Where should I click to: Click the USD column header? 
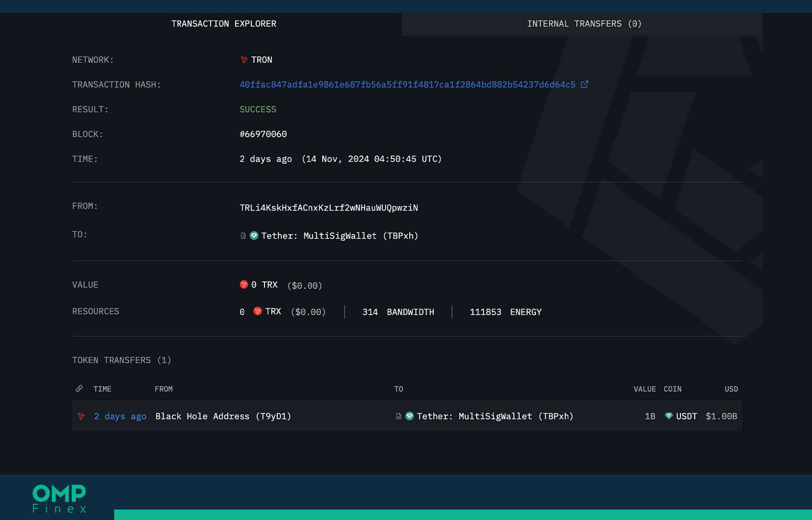point(731,389)
